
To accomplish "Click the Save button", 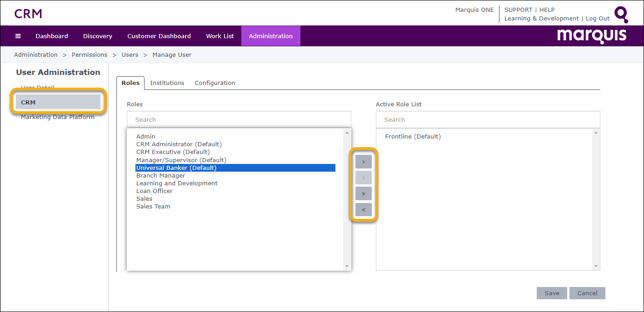I will pyautogui.click(x=552, y=293).
